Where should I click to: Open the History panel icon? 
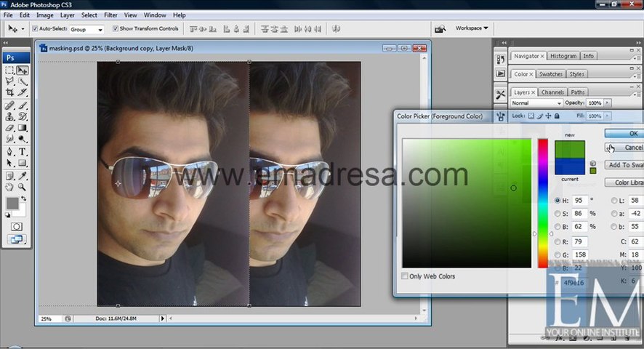click(501, 60)
